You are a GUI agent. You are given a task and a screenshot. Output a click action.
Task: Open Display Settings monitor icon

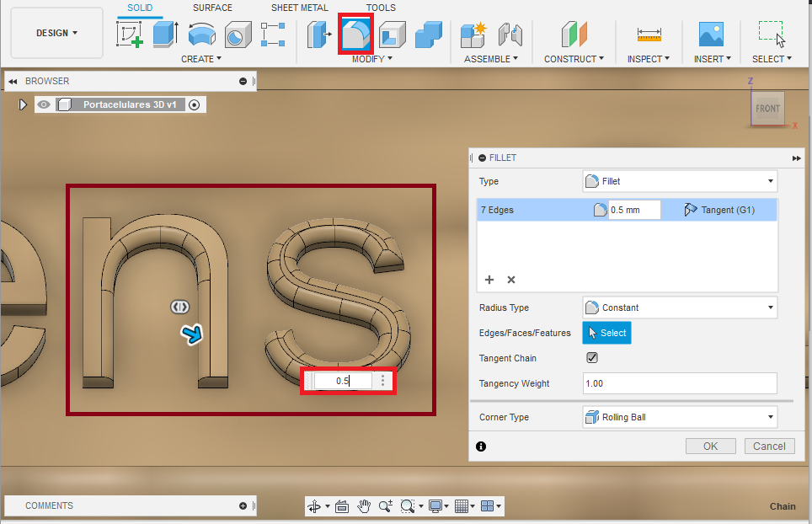(x=435, y=505)
